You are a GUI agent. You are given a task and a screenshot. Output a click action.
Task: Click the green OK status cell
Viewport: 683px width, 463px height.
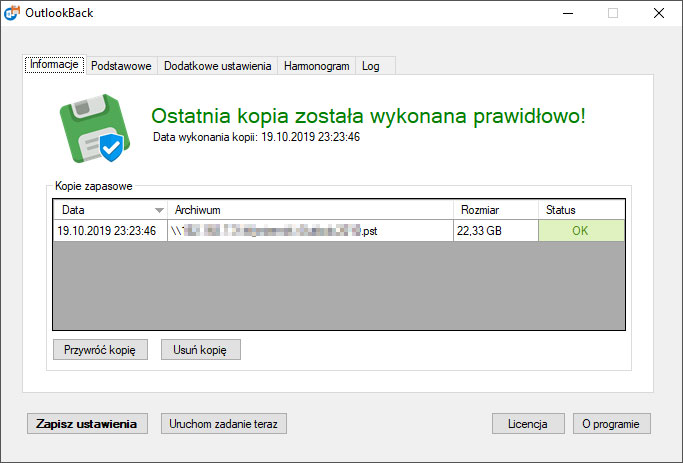tap(582, 230)
